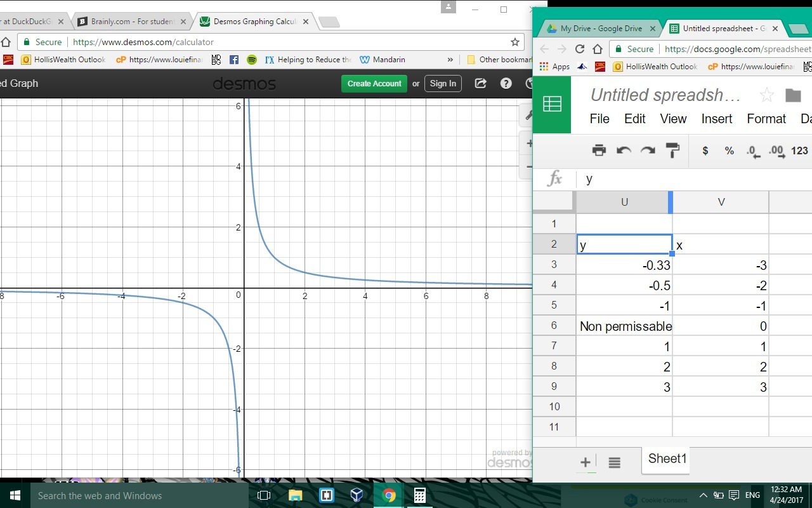Switch to the Brainly.com browser tab
This screenshot has width=812, height=508.
tap(132, 22)
